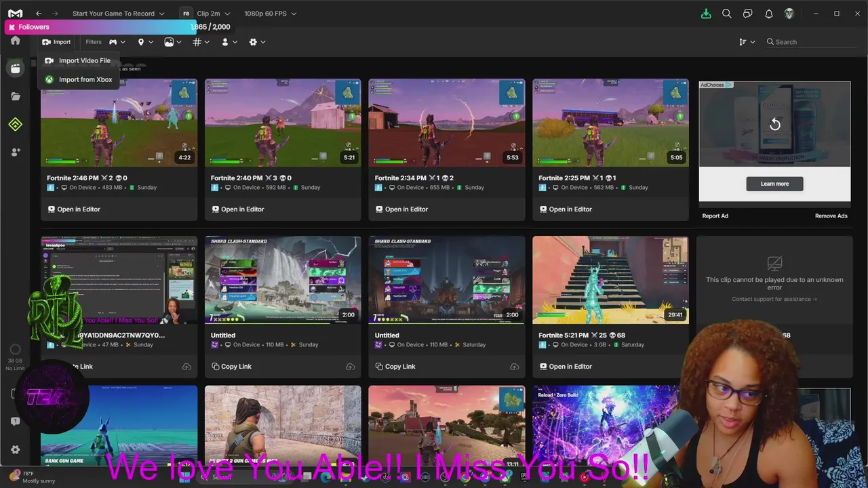Screen dimensions: 868x488
Task: Open the notifications bell
Action: pos(768,14)
